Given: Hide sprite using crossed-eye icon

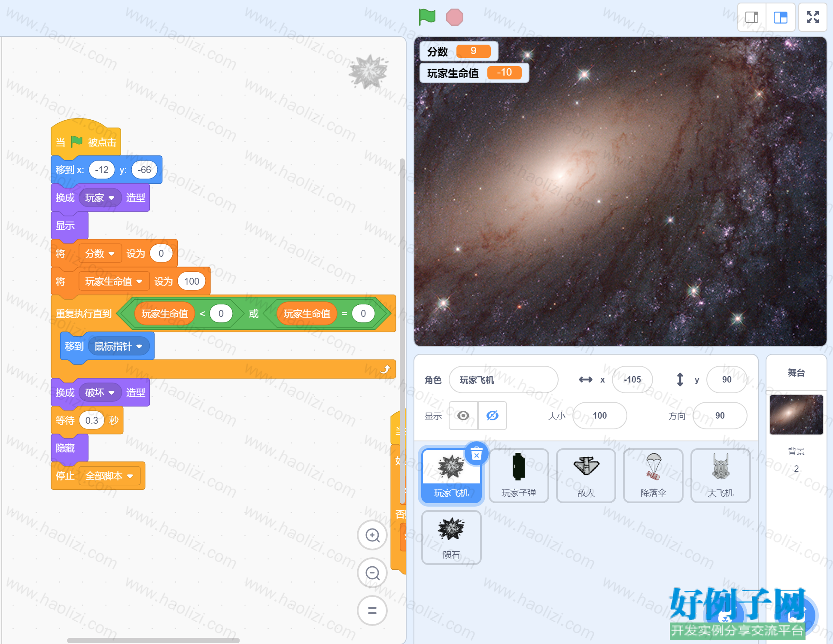Looking at the screenshot, I should [493, 416].
